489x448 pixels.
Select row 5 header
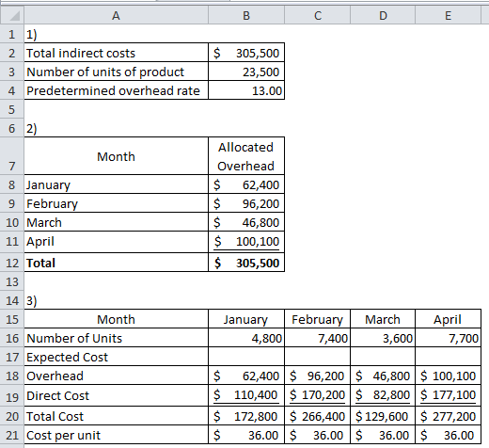tap(12, 109)
